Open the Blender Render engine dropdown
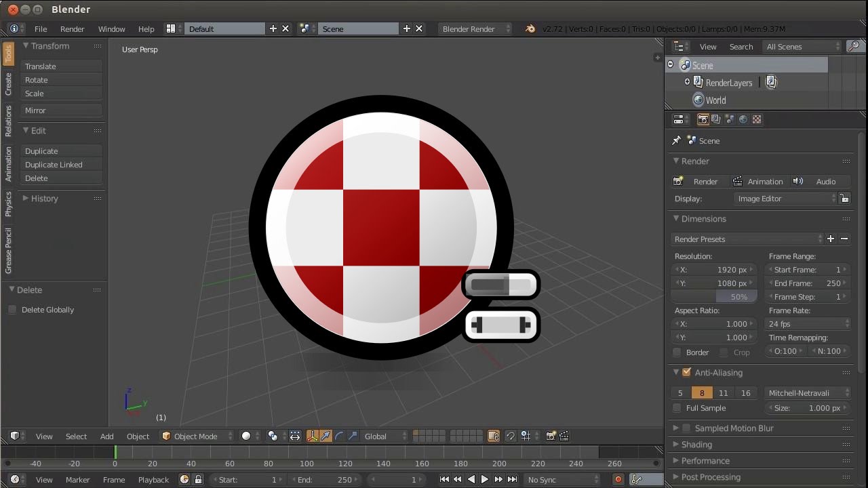868x488 pixels. [x=475, y=28]
